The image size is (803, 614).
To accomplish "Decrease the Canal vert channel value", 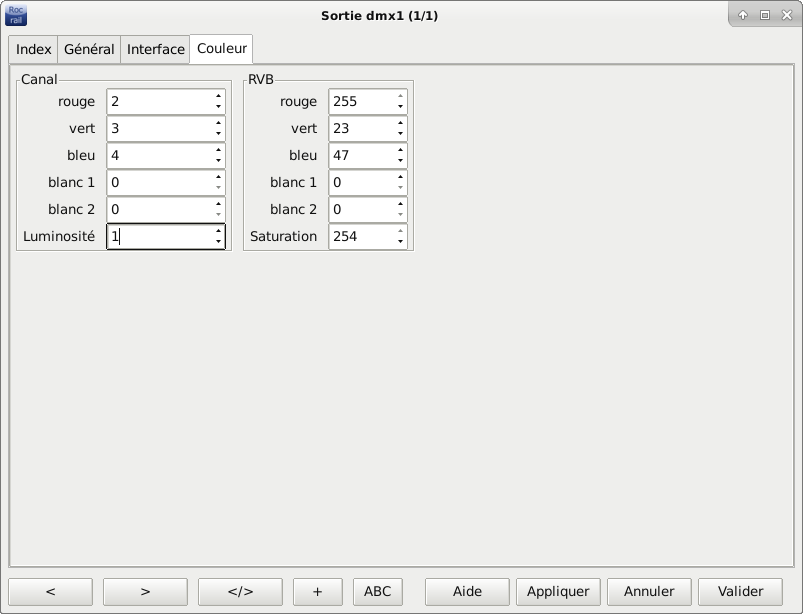I will (x=218, y=134).
